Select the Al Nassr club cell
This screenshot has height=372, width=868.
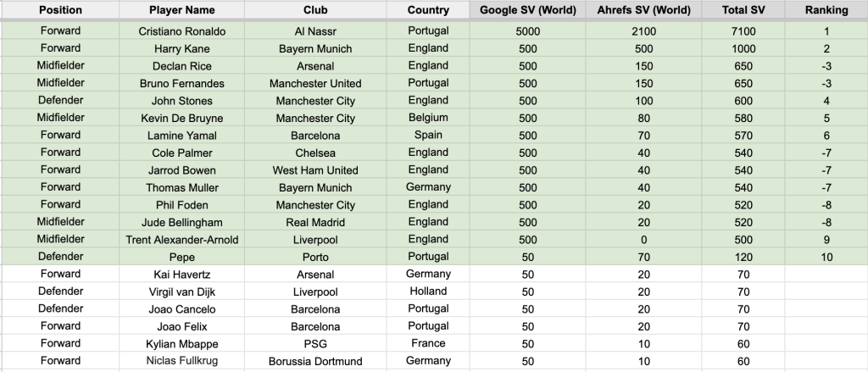click(315, 31)
